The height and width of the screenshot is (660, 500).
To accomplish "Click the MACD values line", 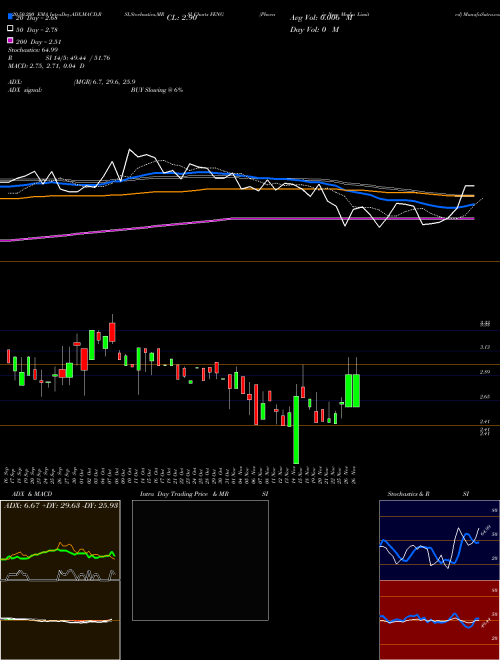I will [x=46, y=66].
